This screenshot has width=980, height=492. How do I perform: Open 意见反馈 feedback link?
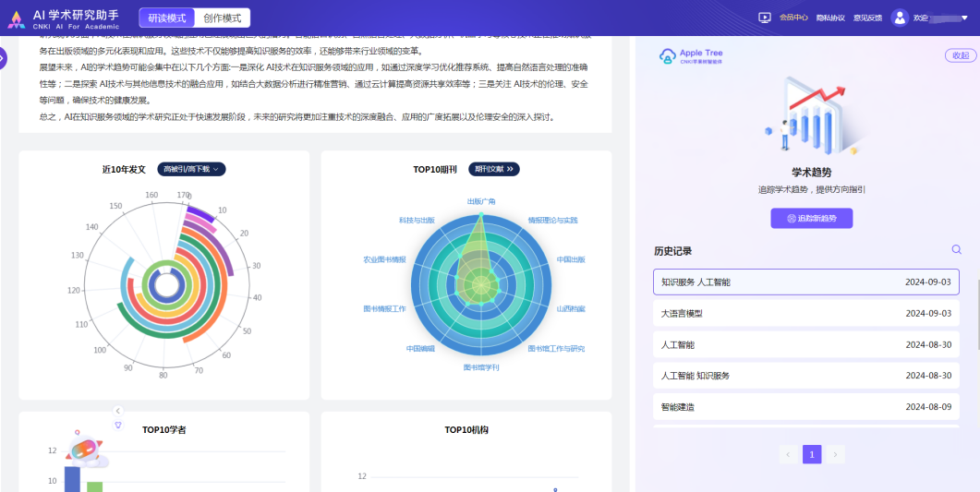tap(867, 18)
